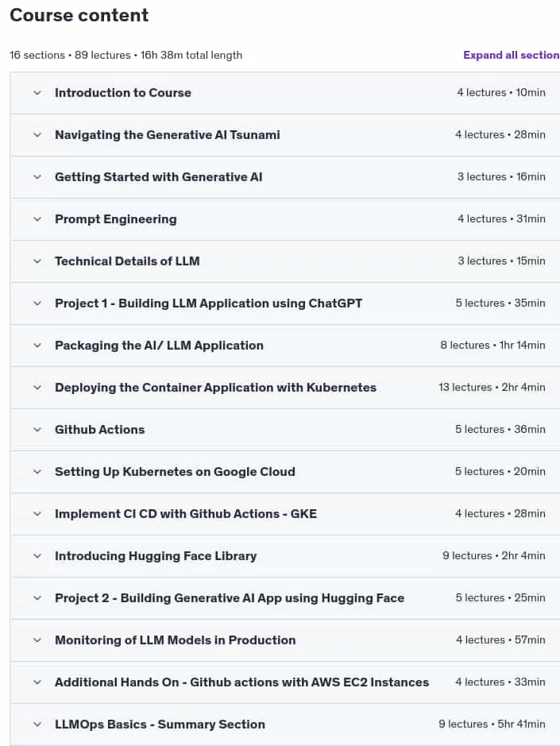Click chevron beside Getting Started with Generative AI

(x=37, y=177)
